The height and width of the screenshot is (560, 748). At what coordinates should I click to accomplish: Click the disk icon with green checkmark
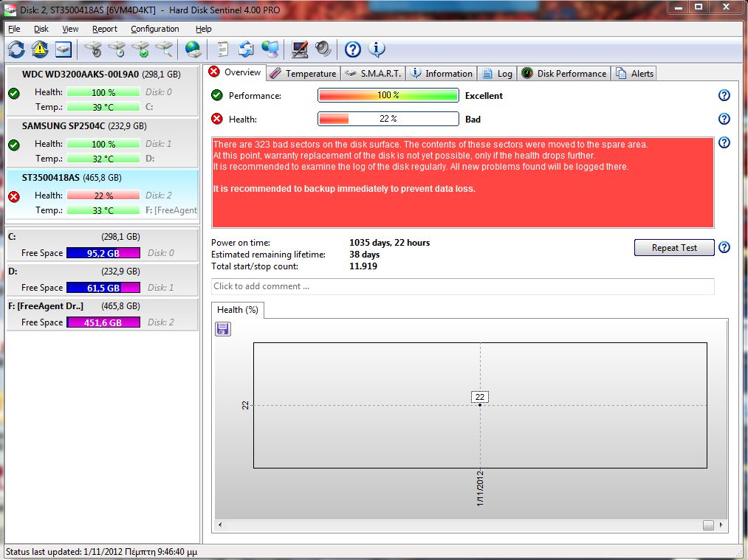[141, 49]
